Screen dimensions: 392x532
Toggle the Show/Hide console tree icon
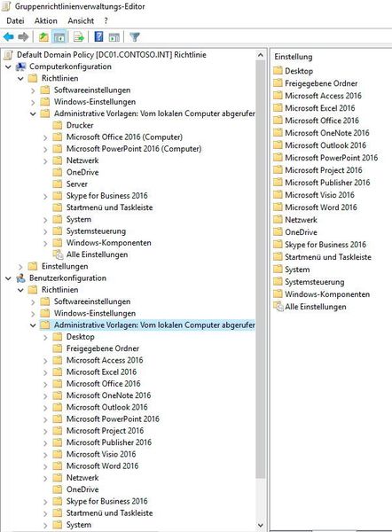[59, 36]
